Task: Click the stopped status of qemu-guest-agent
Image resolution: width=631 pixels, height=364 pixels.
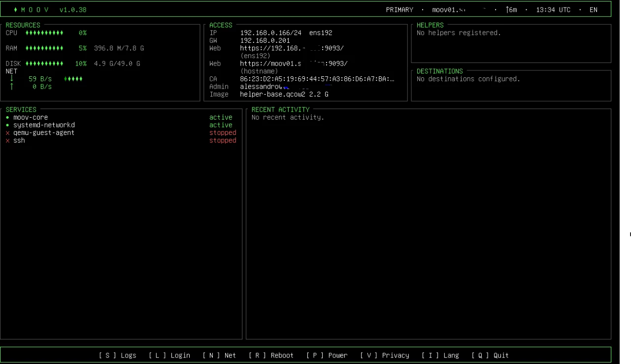Action: point(223,133)
